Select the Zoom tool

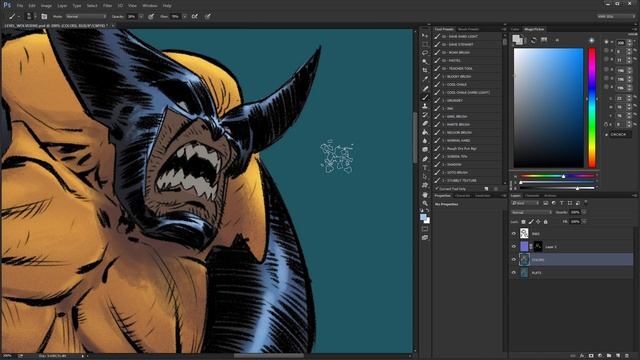pos(425,203)
